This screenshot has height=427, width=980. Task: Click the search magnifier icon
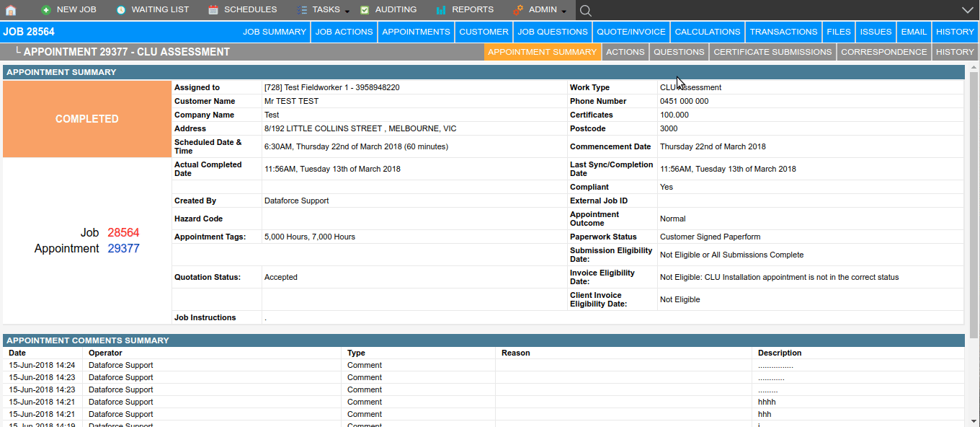click(586, 10)
